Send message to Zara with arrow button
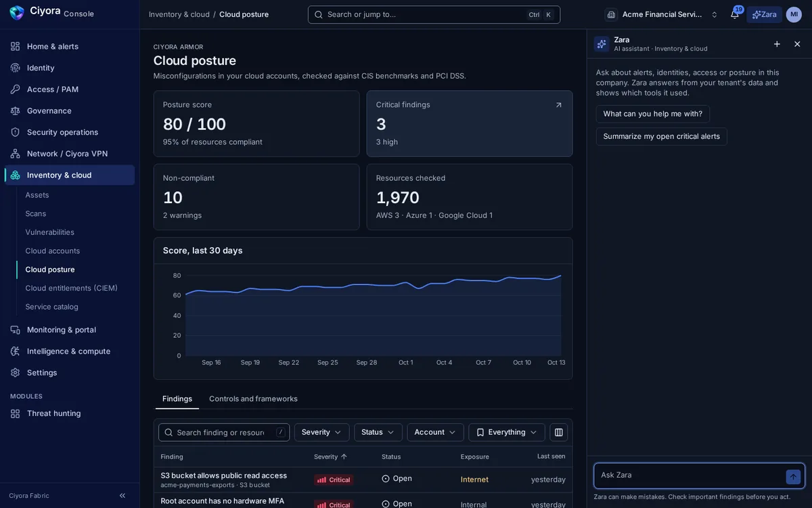The height and width of the screenshot is (508, 812). coord(793,477)
